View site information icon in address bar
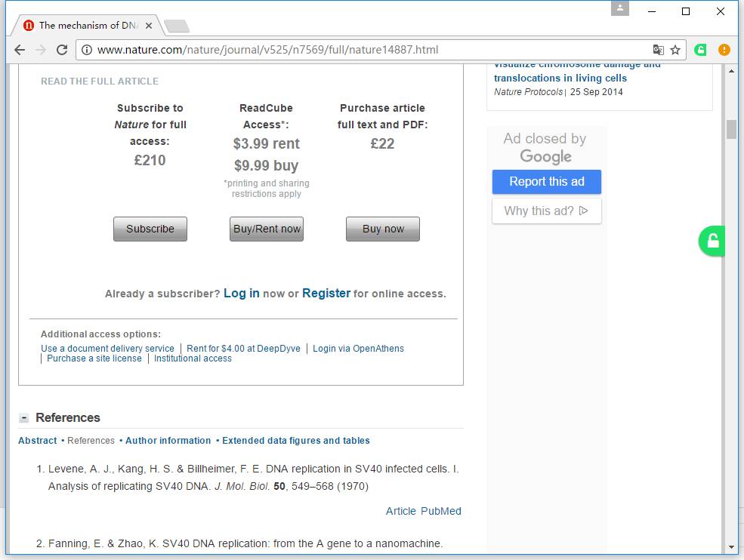This screenshot has width=744, height=560. coord(87,50)
